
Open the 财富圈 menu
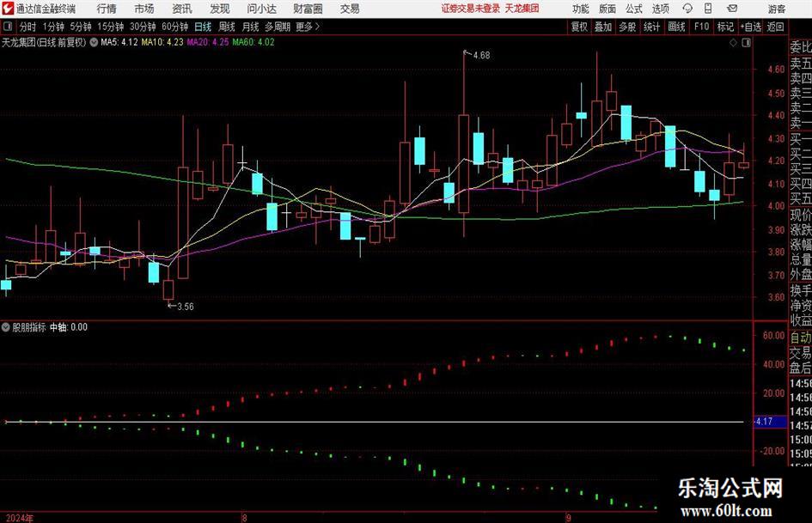coord(308,9)
